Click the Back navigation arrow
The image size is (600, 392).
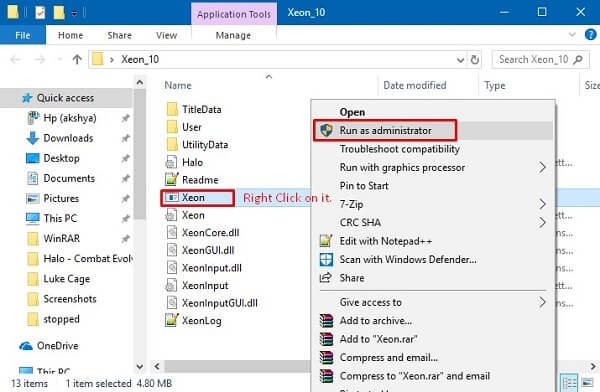[15, 59]
